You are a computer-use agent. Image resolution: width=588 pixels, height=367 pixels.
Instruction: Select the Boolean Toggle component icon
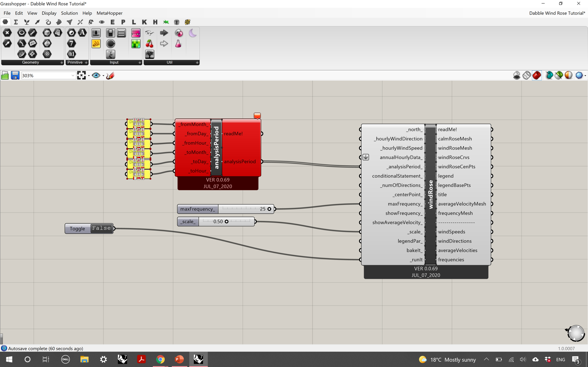111,33
